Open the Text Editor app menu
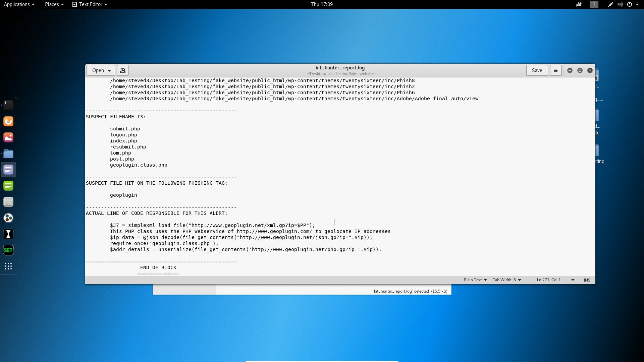 tap(90, 4)
